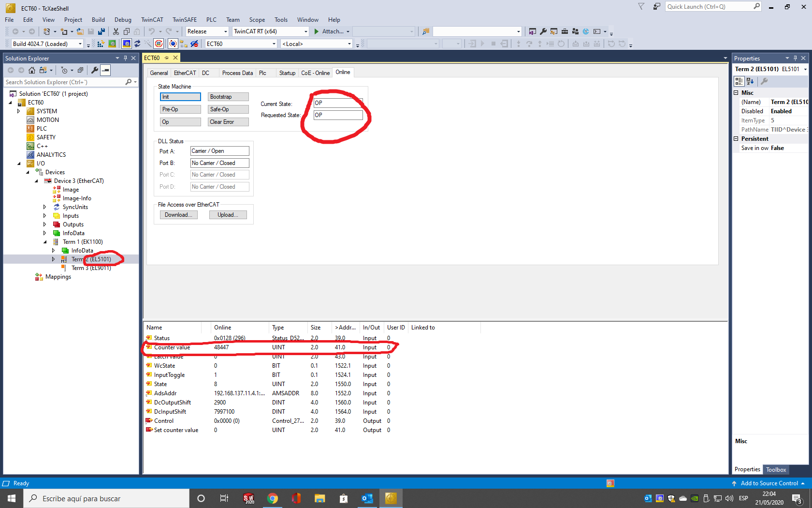Click the Find in Files icon

pos(426,31)
